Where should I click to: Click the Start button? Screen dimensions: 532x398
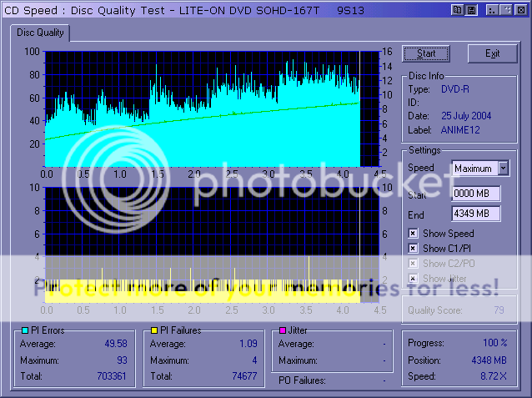coord(426,53)
